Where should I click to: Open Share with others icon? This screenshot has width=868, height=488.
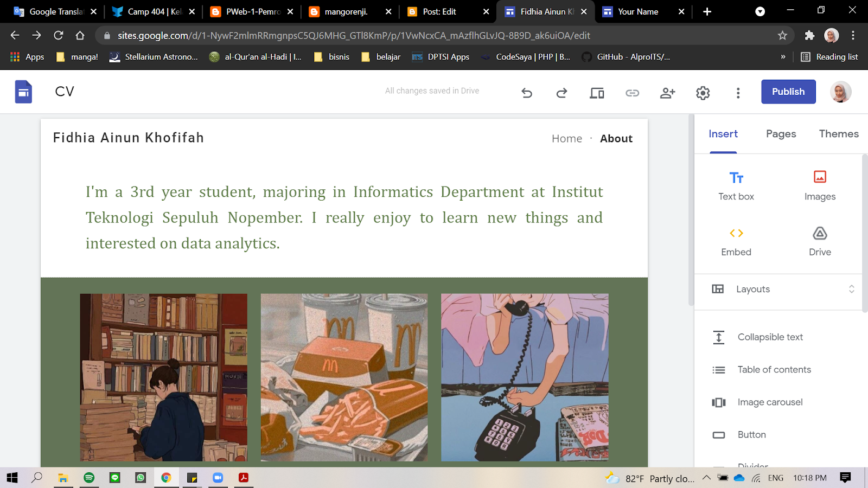(x=667, y=93)
